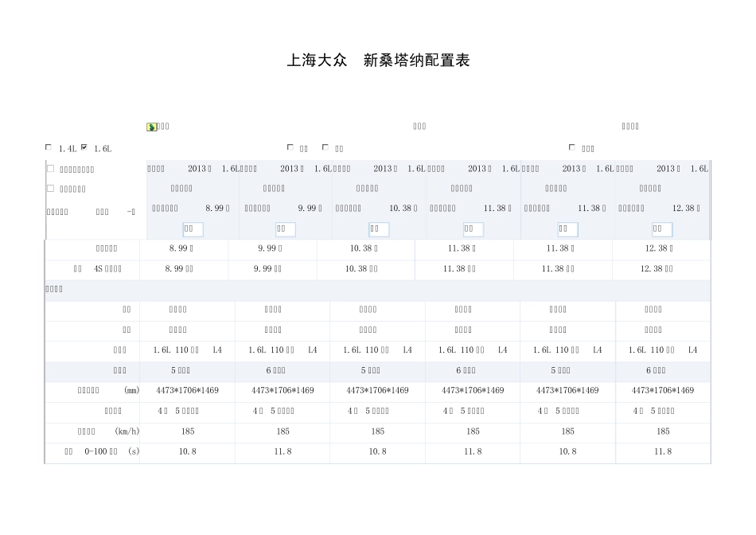Image resolution: width=756 pixels, height=535 pixels.
Task: Untick the 1.6L engine checkbox
Action: click(x=84, y=147)
